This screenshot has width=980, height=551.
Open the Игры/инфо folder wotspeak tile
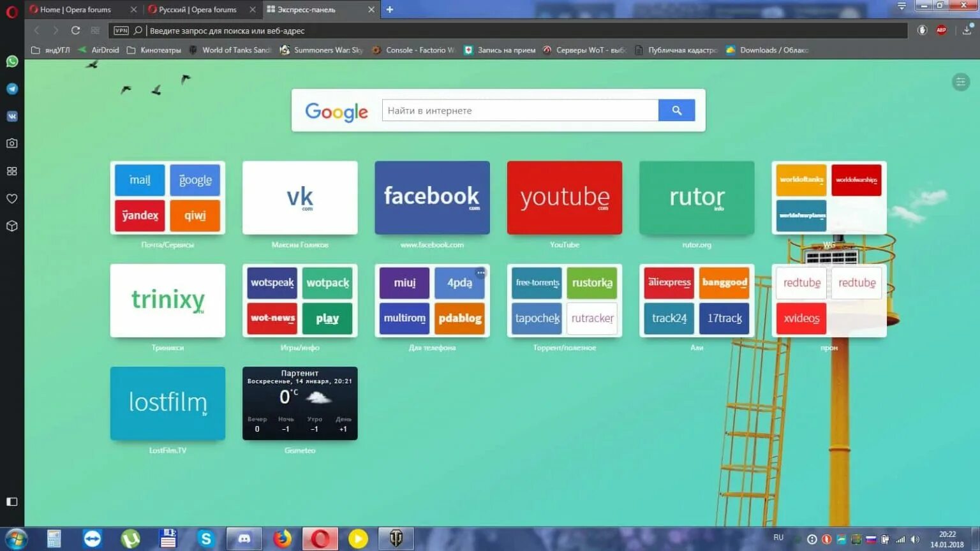click(x=272, y=283)
